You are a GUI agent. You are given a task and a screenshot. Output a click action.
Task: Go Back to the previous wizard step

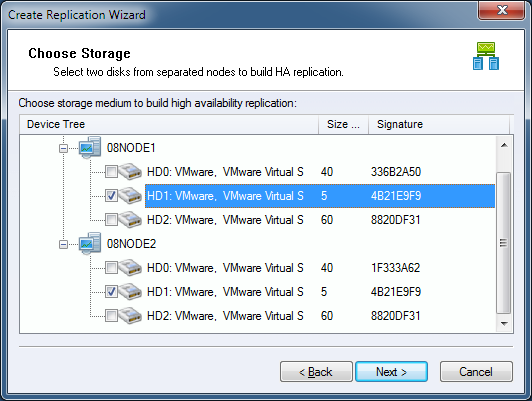316,371
